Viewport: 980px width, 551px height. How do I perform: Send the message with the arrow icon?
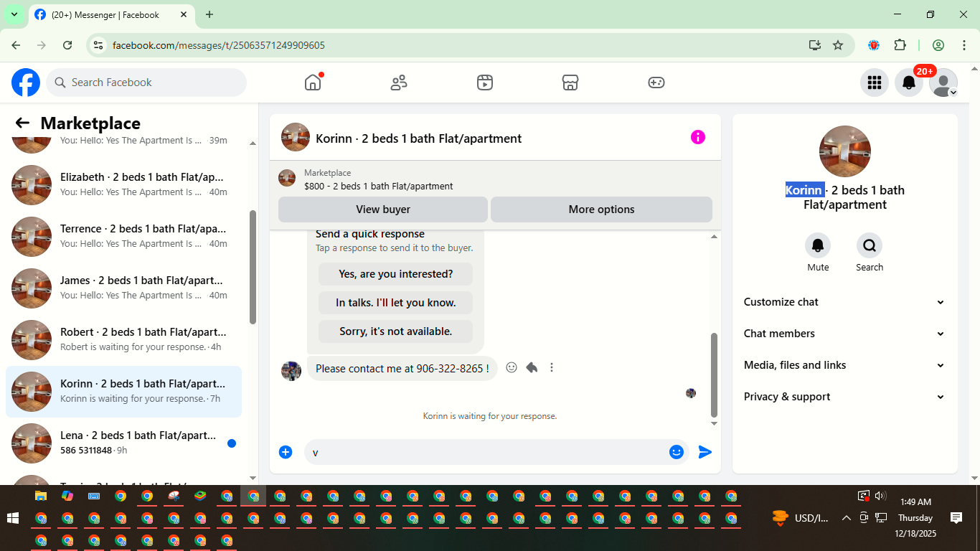coord(705,452)
